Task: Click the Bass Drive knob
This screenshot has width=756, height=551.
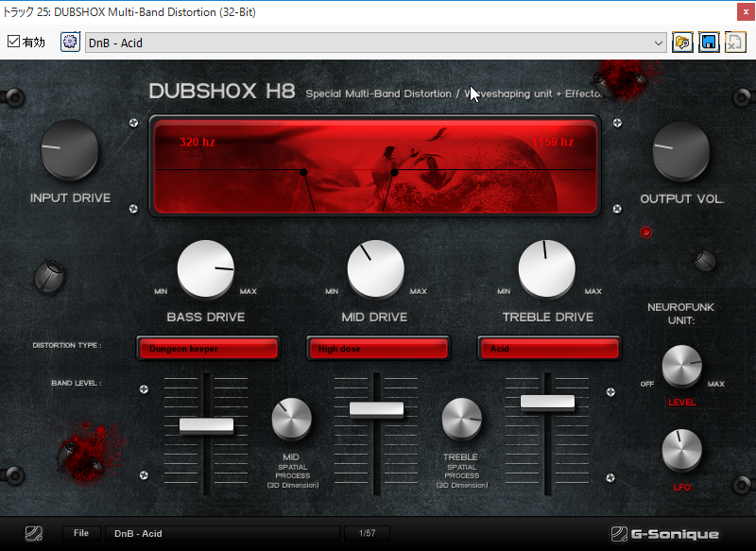Action: coord(206,268)
